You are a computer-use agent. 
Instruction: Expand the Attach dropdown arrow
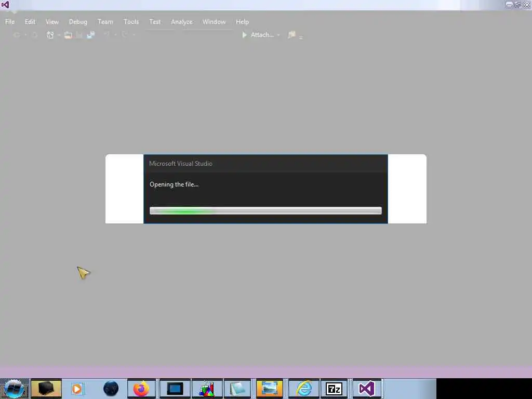[x=278, y=35]
